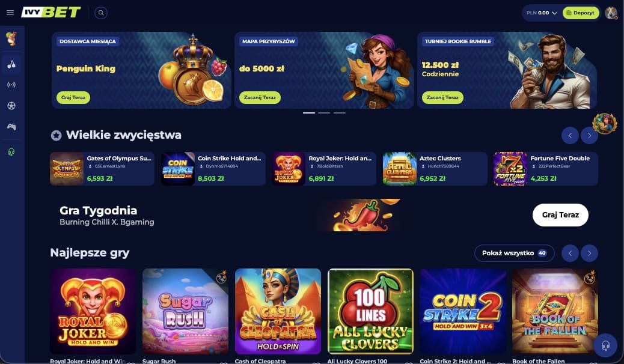Open the Sugar Rush game thumbnail
This screenshot has height=364, width=624.
point(185,312)
